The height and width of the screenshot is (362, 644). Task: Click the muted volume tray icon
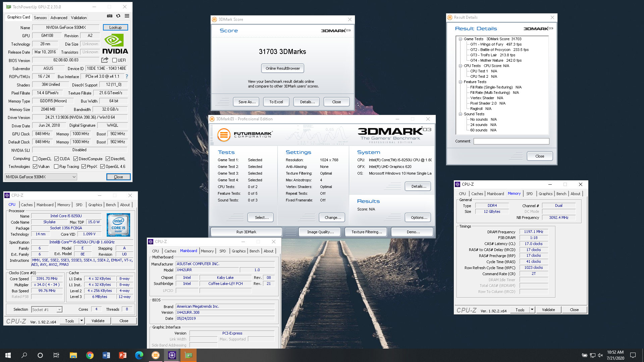pos(600,355)
